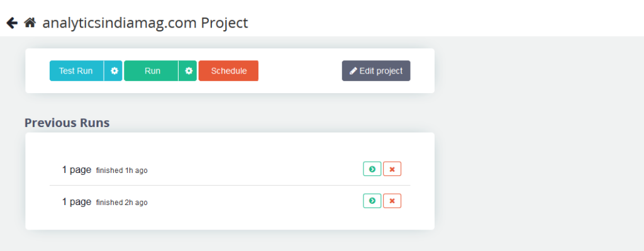Viewport: 644px width, 251px height.
Task: Click the pencil icon on Edit project
Action: tap(353, 71)
